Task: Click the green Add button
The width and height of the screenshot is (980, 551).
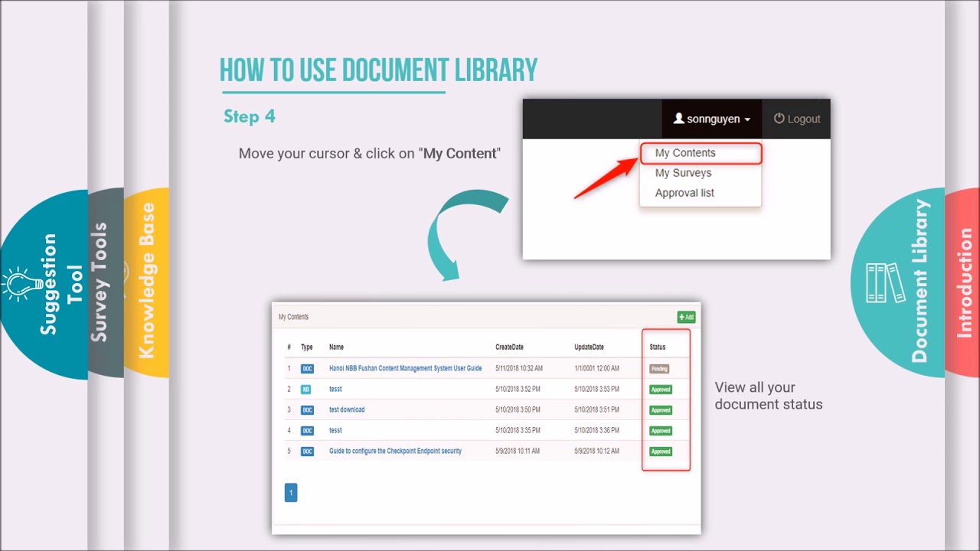Action: [x=686, y=317]
